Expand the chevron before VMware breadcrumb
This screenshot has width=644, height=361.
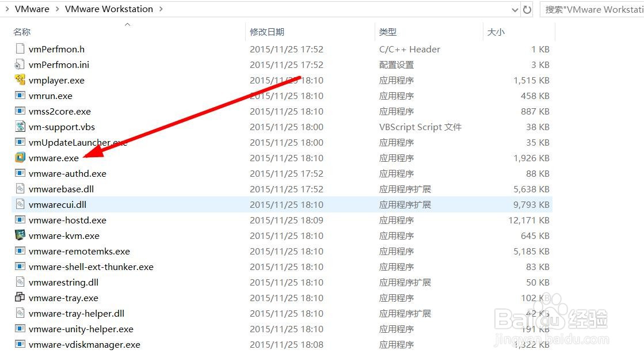(x=7, y=9)
